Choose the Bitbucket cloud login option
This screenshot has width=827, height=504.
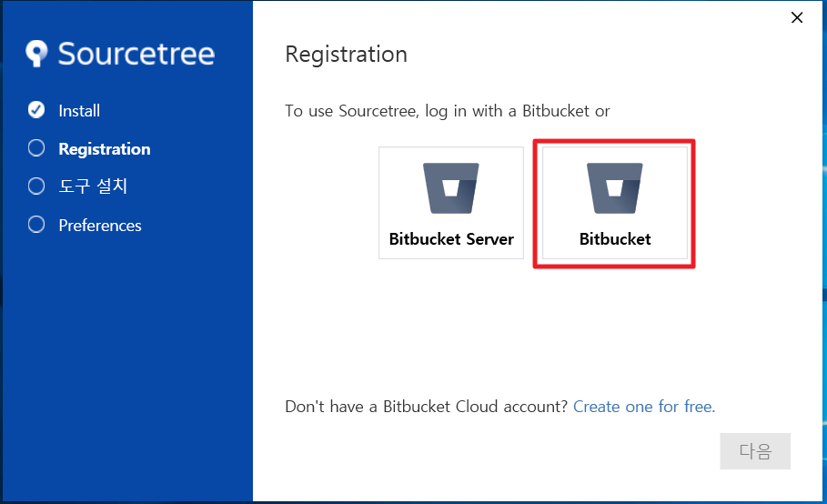pos(614,203)
